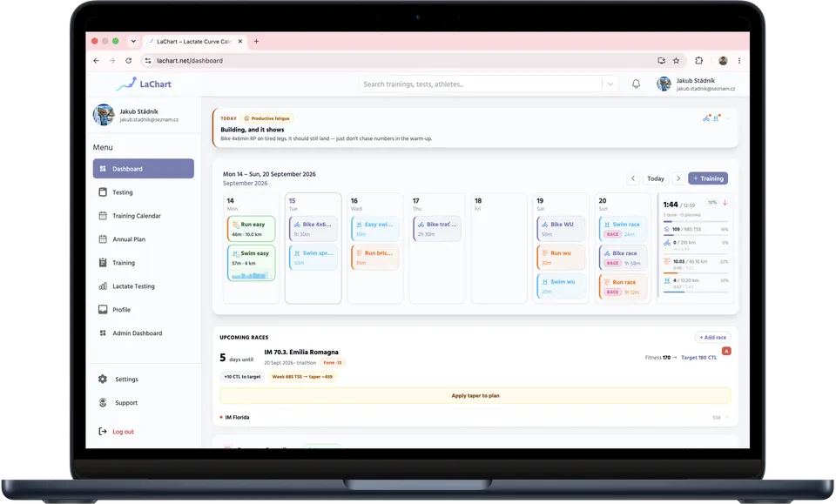Image resolution: width=836 pixels, height=504 pixels.
Task: Select Training Calendar in the sidebar menu
Action: (x=144, y=216)
